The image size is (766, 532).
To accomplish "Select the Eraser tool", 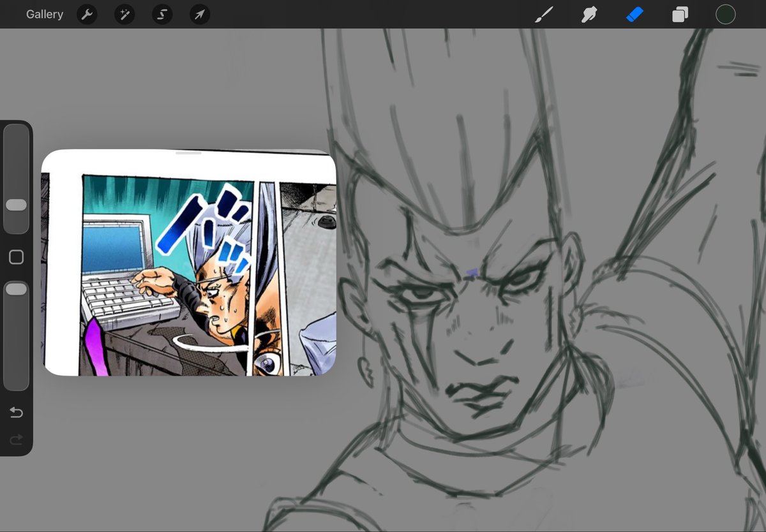I will click(635, 14).
